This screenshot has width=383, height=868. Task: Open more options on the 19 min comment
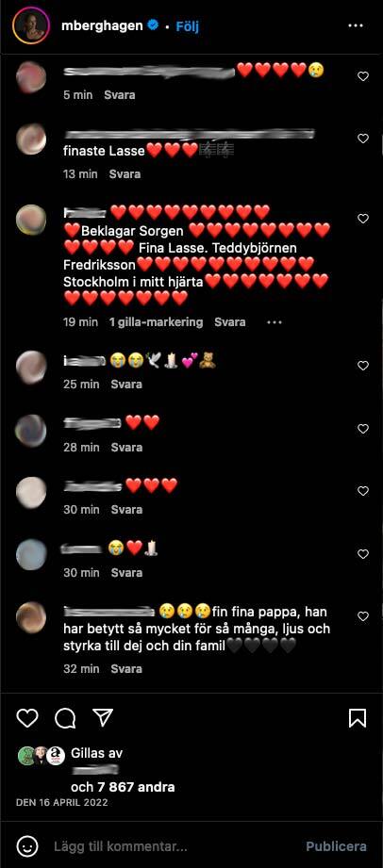pos(275,321)
